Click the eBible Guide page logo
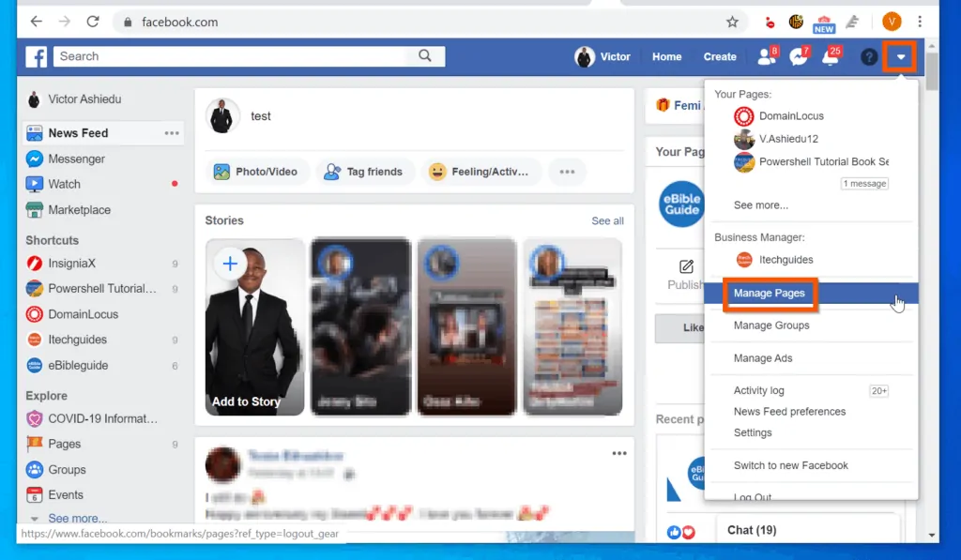 681,204
